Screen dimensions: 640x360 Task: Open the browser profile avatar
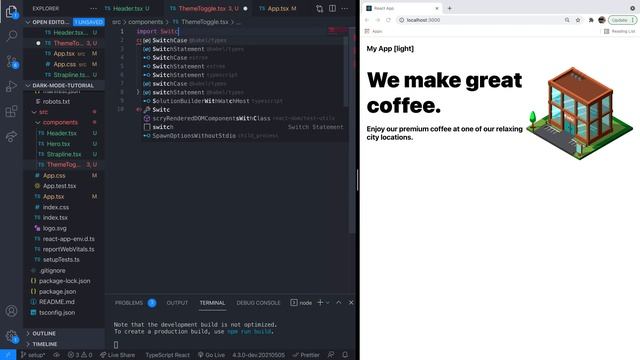[602, 20]
